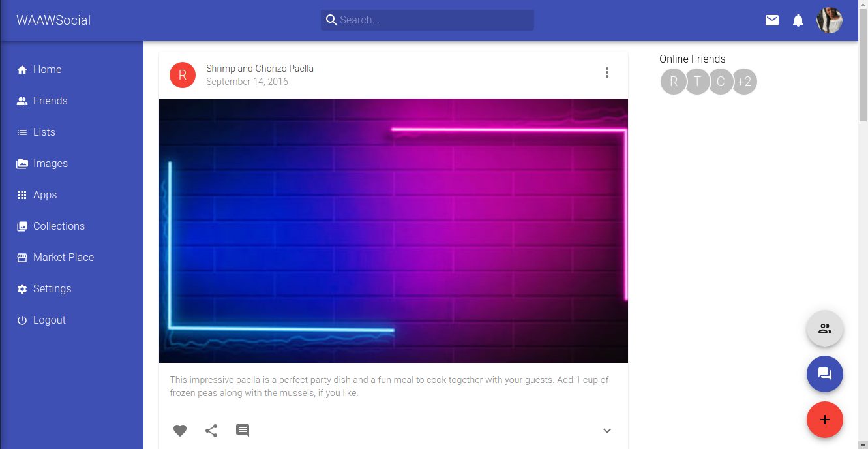This screenshot has height=449, width=868.
Task: Open Collections in the sidebar
Action: tap(59, 226)
